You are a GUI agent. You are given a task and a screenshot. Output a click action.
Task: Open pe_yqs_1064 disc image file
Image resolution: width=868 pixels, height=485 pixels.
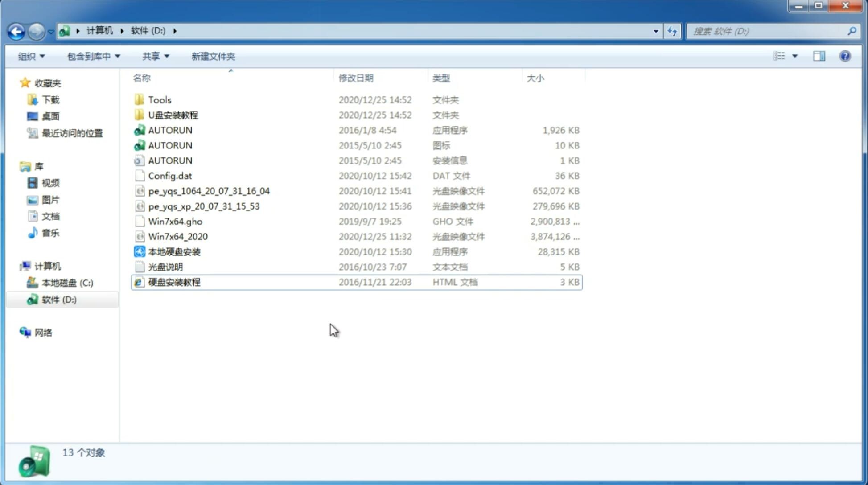[209, 191]
